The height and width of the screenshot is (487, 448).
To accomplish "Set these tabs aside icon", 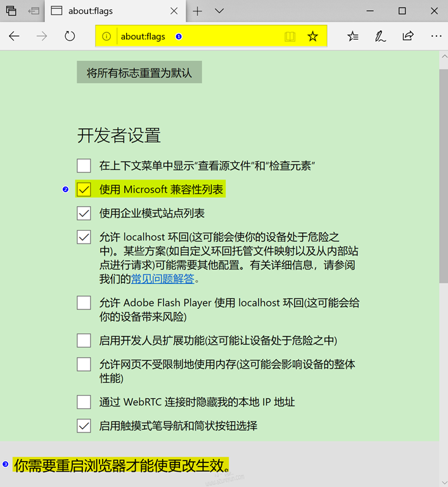I will pyautogui.click(x=33, y=11).
